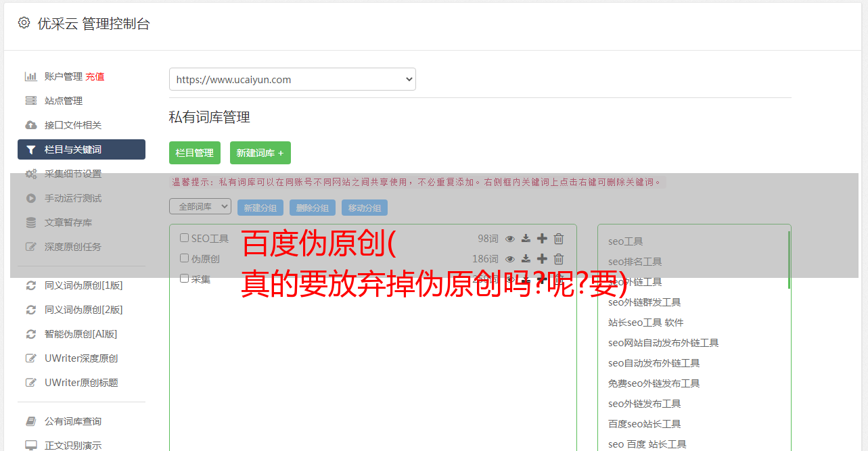Click the 删除分组 button
868x451 pixels.
coord(313,208)
